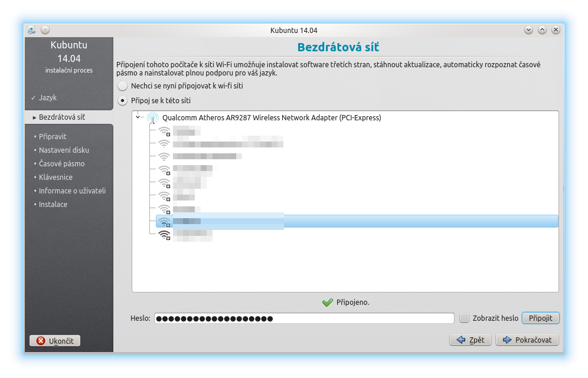This screenshot has height=378, width=588.
Task: Click the Heslo password field
Action: (304, 318)
